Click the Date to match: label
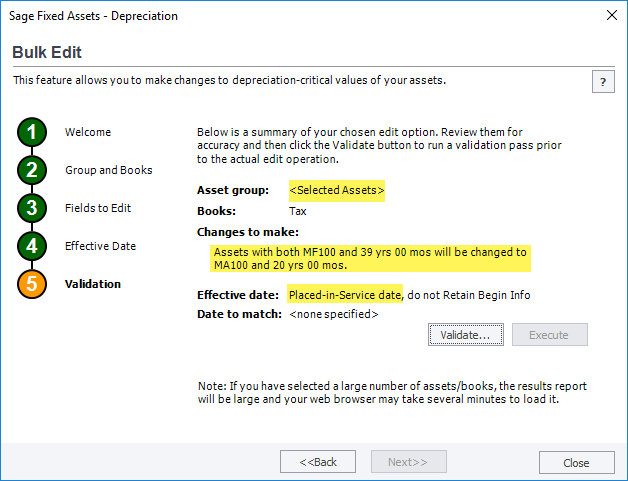The image size is (628, 481). pos(239,314)
